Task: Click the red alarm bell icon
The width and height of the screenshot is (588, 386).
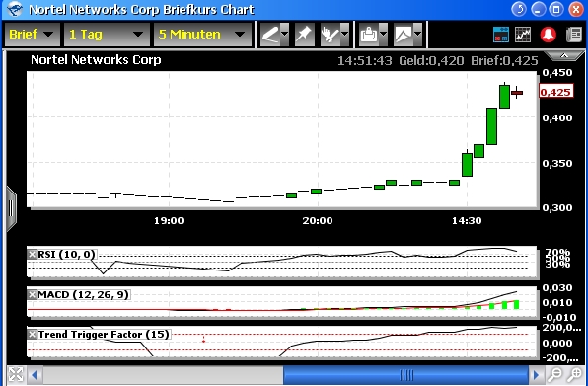Action: pyautogui.click(x=549, y=35)
